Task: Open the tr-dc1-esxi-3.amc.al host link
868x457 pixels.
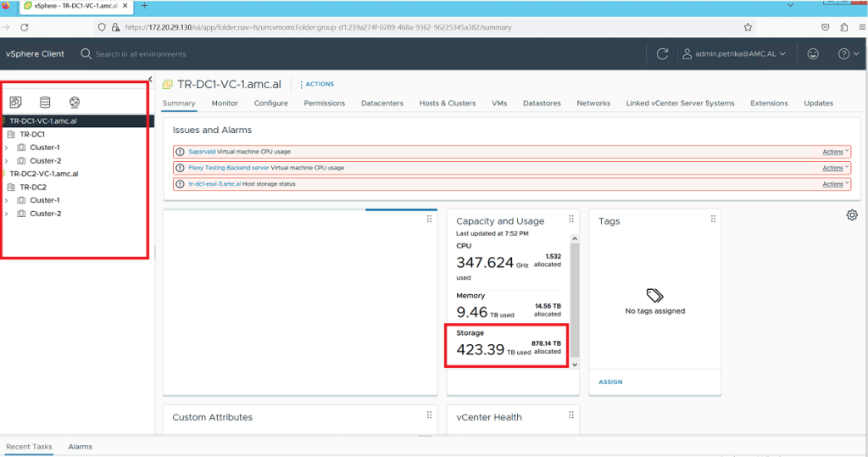Action: point(214,184)
